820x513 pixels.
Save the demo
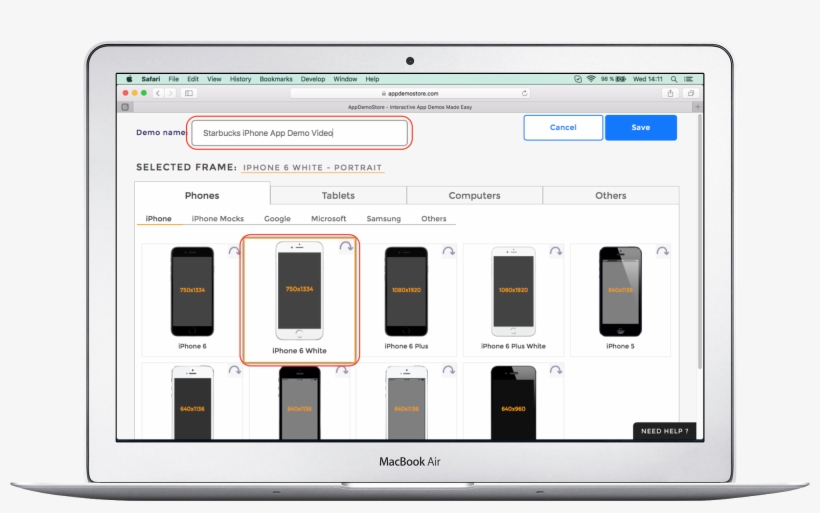(x=641, y=128)
